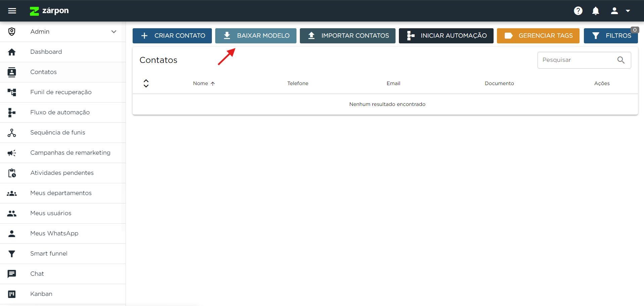
Task: Click the Baixar Modelo button
Action: coord(256,36)
